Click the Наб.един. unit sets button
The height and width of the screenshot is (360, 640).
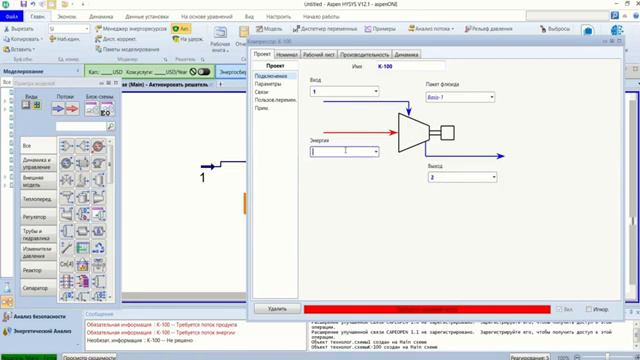click(64, 39)
